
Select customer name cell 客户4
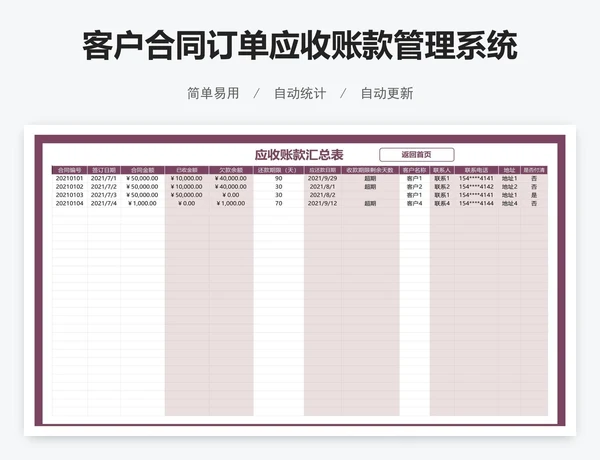click(414, 204)
